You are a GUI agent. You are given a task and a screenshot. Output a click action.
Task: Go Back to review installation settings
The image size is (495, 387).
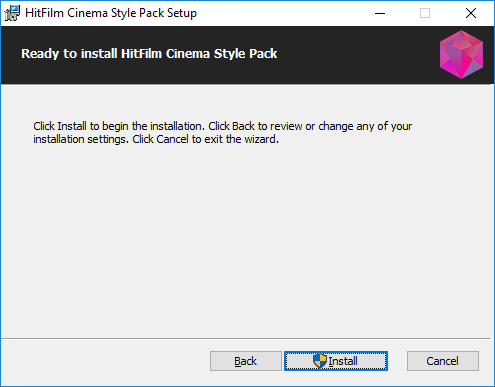[246, 361]
